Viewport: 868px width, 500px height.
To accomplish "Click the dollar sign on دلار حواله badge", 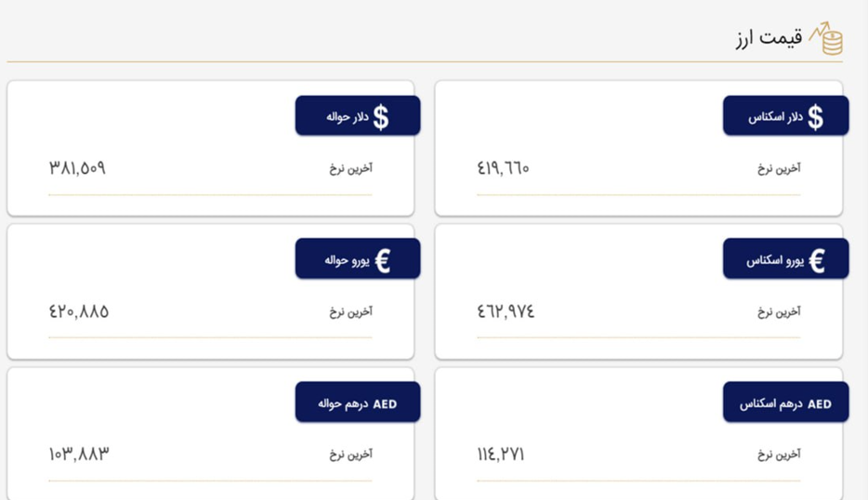I will [381, 117].
